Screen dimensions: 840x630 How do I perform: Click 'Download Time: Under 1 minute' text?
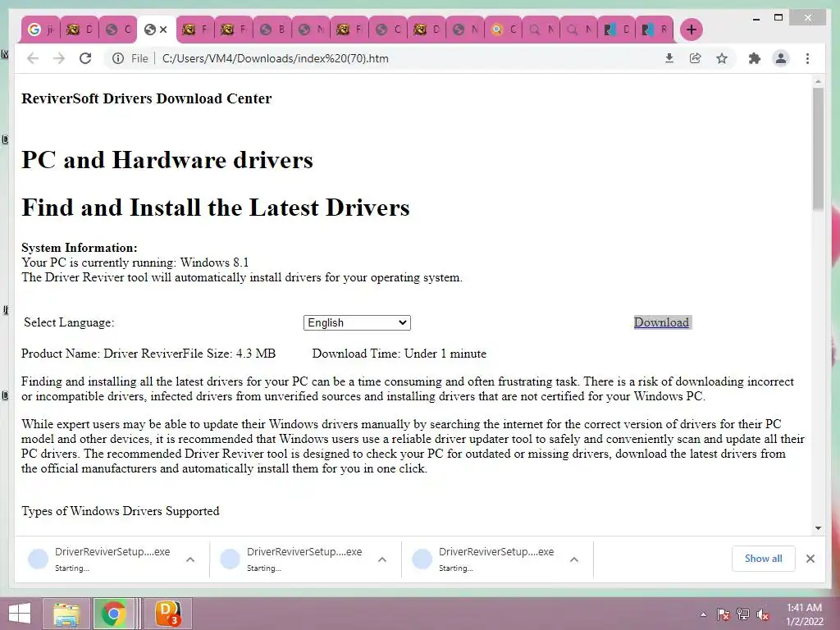click(x=399, y=354)
